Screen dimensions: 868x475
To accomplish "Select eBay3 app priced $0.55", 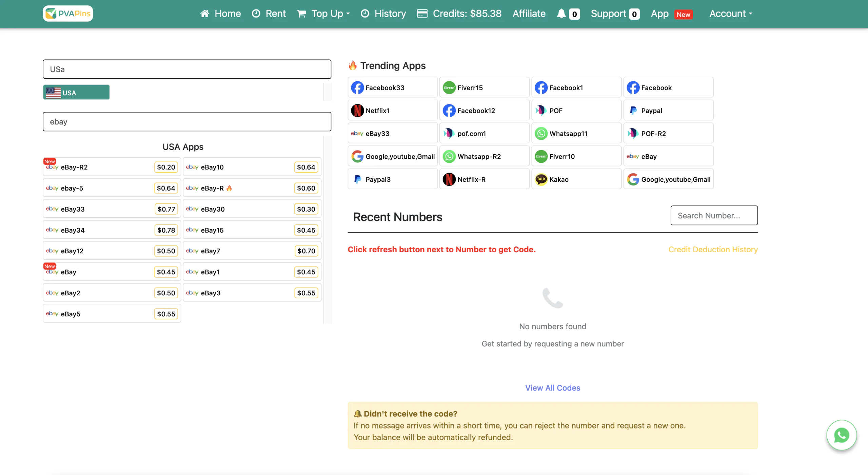I will click(252, 293).
